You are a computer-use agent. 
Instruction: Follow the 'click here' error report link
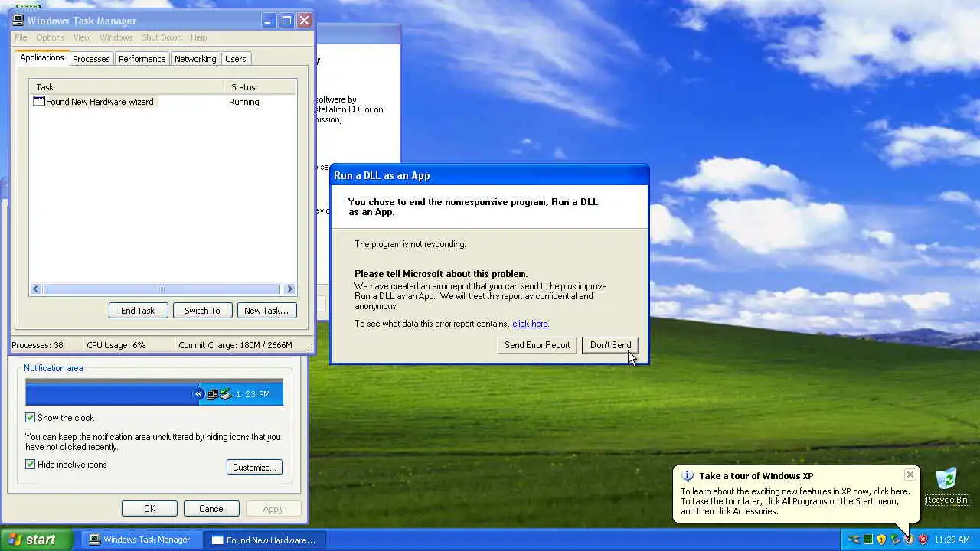pyautogui.click(x=531, y=324)
